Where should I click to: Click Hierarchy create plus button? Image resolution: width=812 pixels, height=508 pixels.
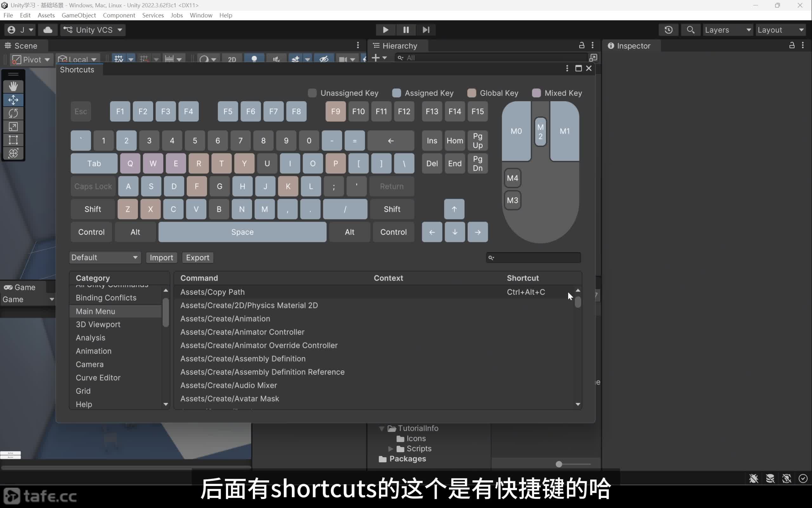(376, 58)
